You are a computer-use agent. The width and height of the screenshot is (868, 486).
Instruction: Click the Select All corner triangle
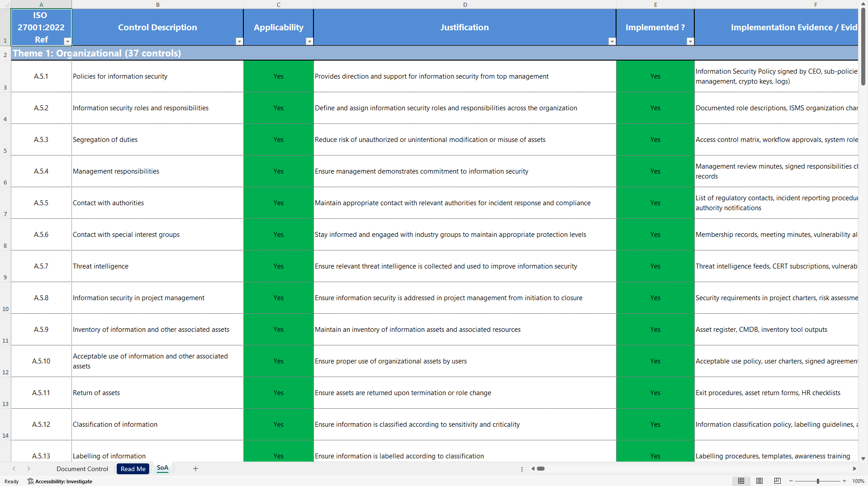5,5
